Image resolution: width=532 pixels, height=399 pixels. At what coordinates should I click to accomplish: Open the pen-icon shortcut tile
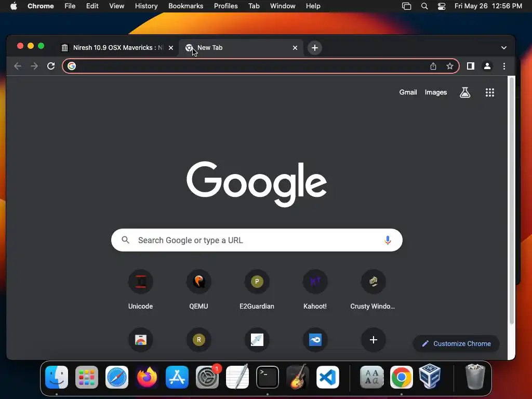click(x=257, y=340)
